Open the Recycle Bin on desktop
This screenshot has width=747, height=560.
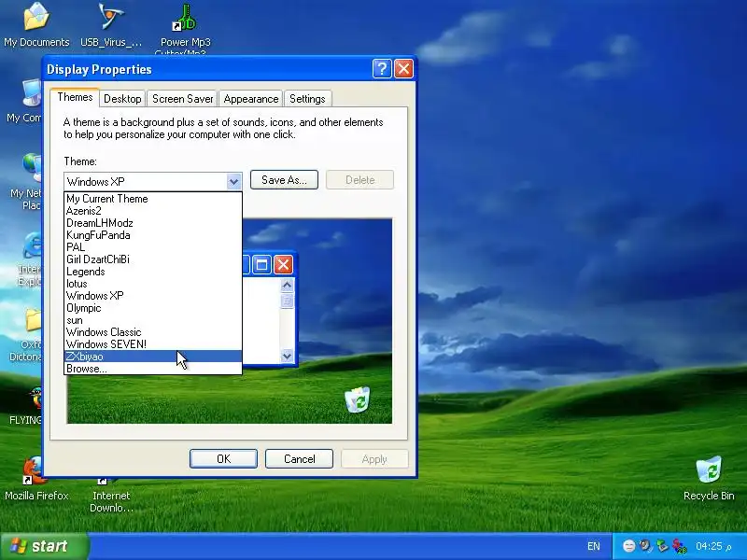(709, 479)
